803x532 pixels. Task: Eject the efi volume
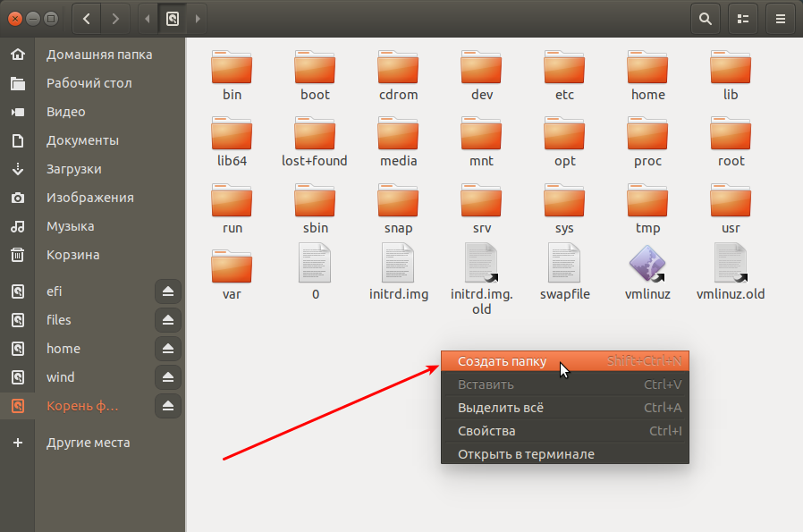167,291
